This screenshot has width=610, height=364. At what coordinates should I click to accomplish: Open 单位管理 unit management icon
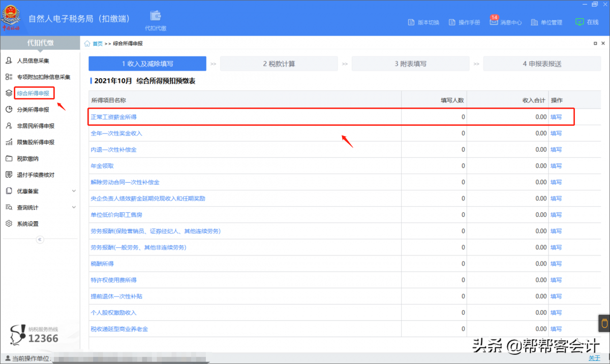point(534,22)
